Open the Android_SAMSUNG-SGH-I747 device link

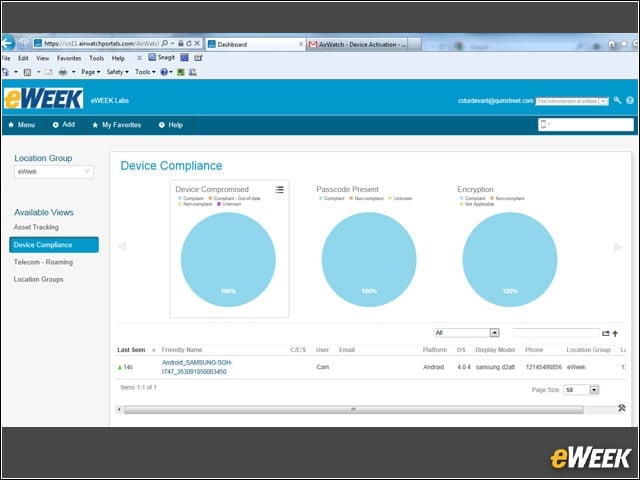(197, 367)
